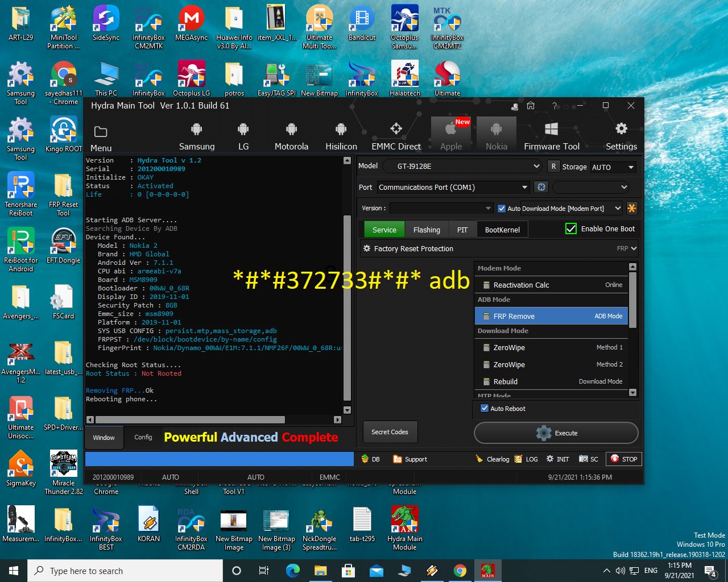Click the yellow asterisk icon near download mode
Viewport: 728px width, 582px height.
(631, 208)
